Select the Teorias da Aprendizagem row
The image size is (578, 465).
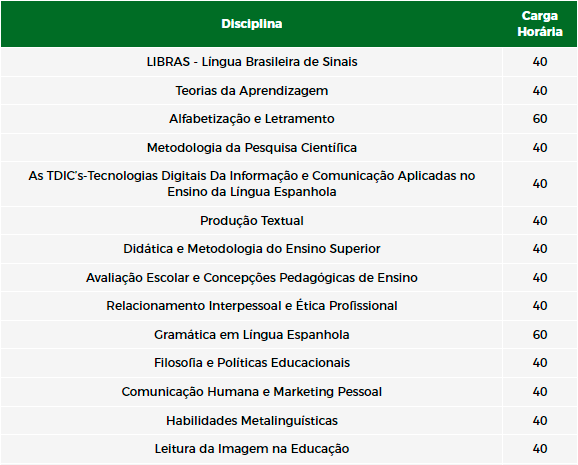289,91
